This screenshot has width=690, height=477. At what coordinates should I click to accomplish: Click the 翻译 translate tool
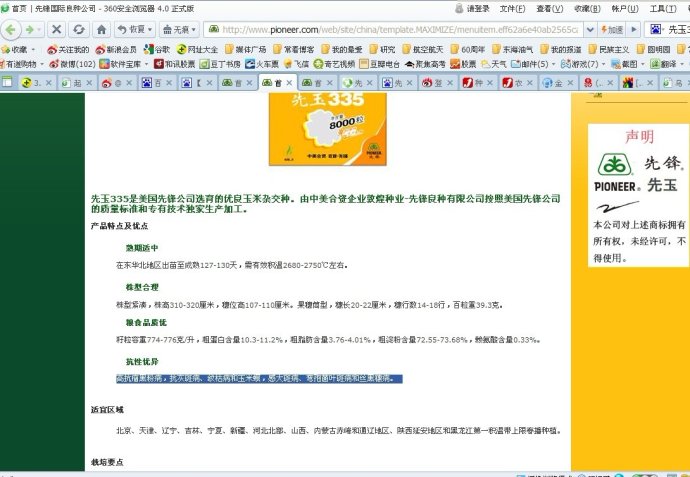666,64
